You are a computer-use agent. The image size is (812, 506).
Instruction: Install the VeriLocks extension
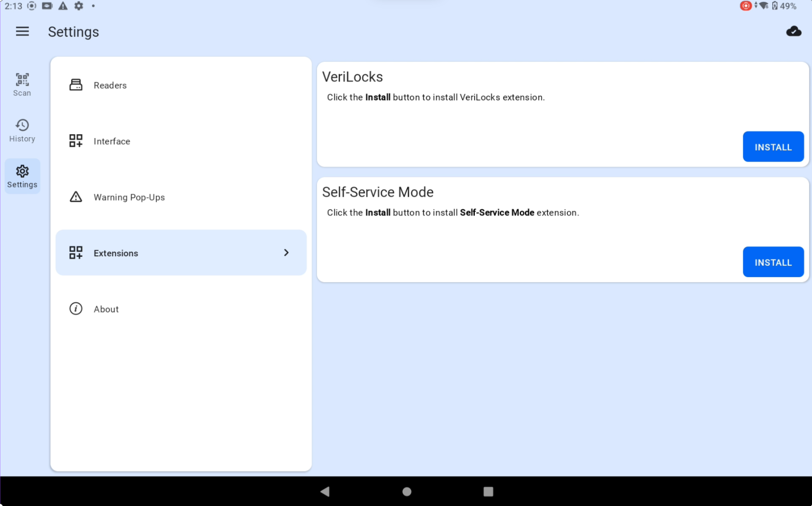coord(773,147)
